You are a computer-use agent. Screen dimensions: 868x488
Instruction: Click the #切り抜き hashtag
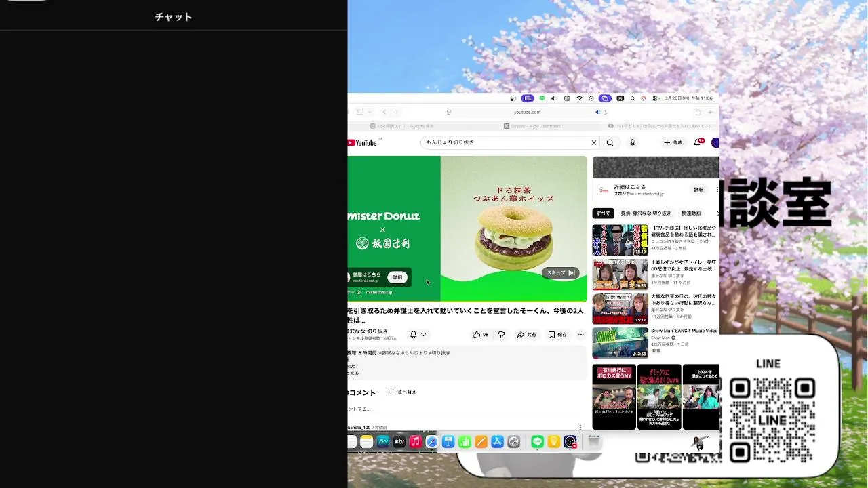point(439,353)
